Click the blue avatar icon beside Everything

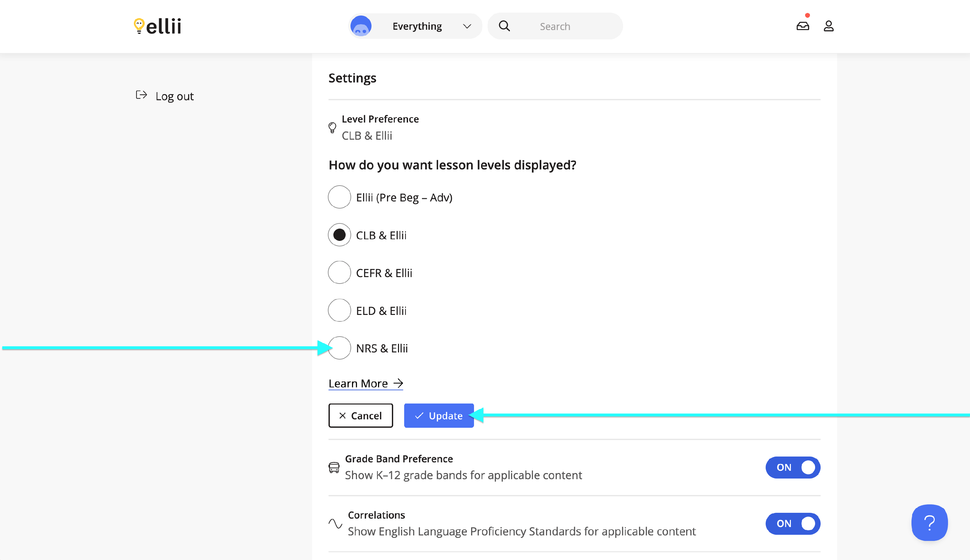[361, 26]
